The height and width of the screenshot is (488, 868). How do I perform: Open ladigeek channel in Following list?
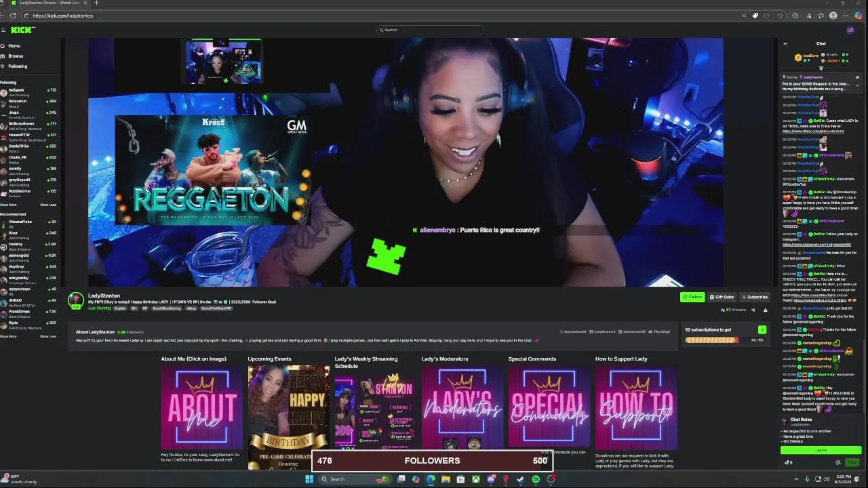click(30, 91)
